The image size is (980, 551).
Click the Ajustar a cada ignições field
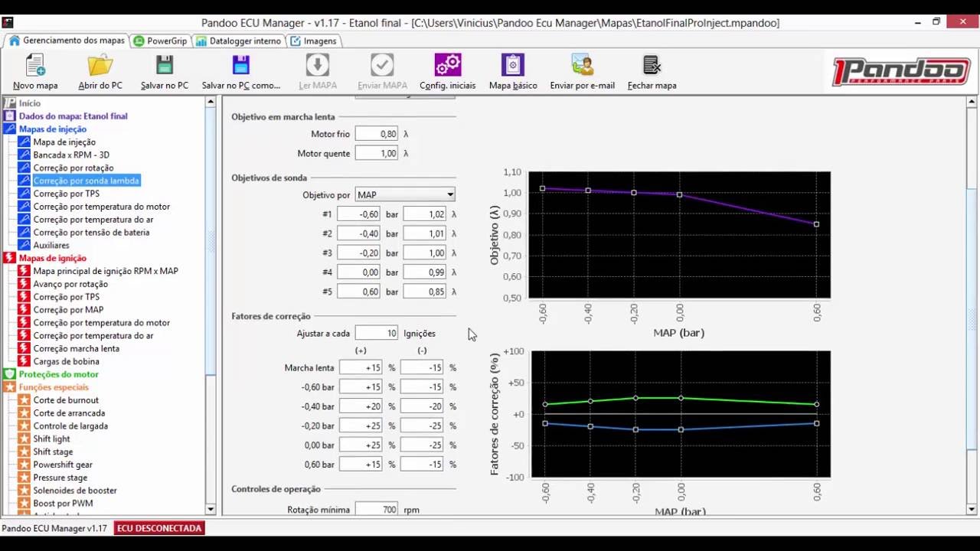[377, 333]
